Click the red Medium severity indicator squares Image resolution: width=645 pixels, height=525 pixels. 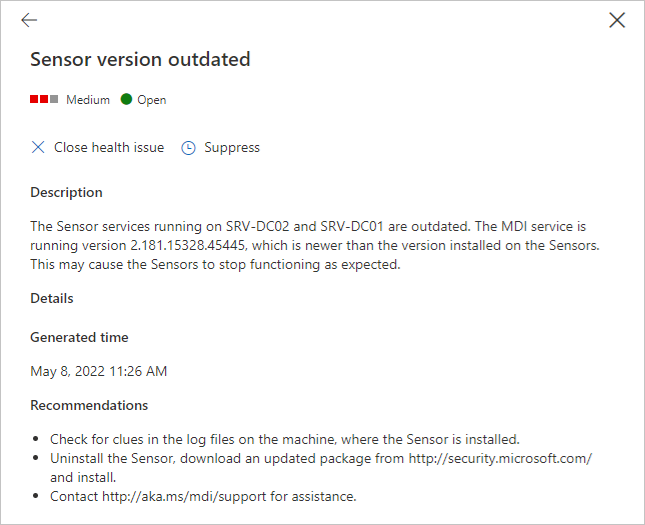44,100
